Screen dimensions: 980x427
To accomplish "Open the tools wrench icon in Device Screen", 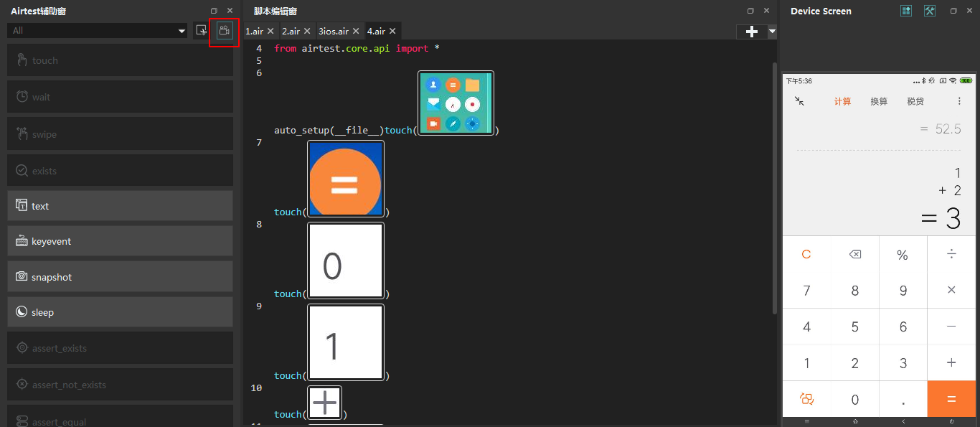I will [x=930, y=11].
